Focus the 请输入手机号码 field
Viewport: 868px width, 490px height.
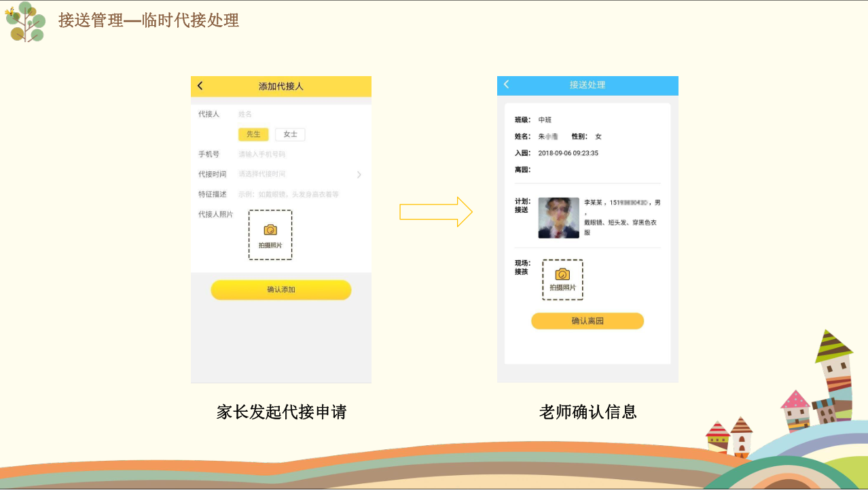(262, 154)
